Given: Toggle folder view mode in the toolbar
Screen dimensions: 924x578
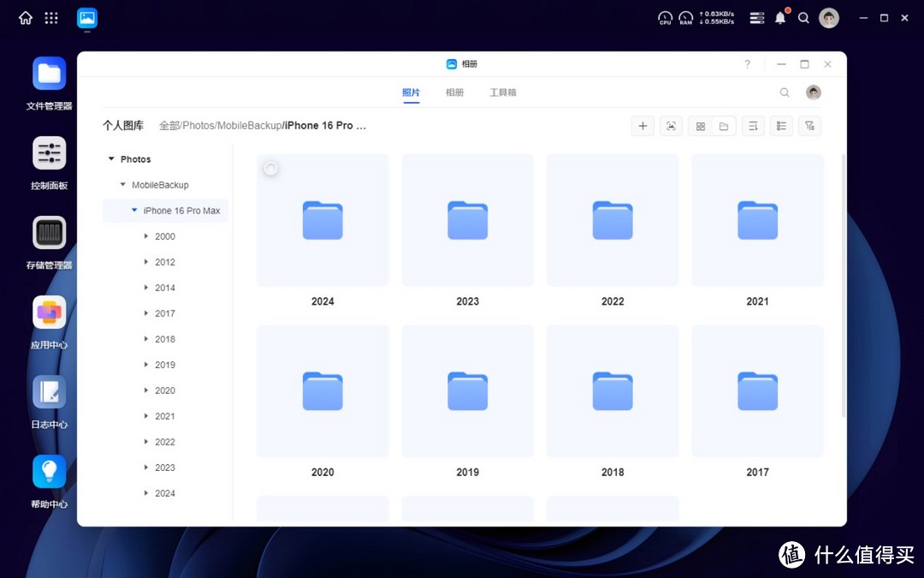Looking at the screenshot, I should [x=724, y=126].
